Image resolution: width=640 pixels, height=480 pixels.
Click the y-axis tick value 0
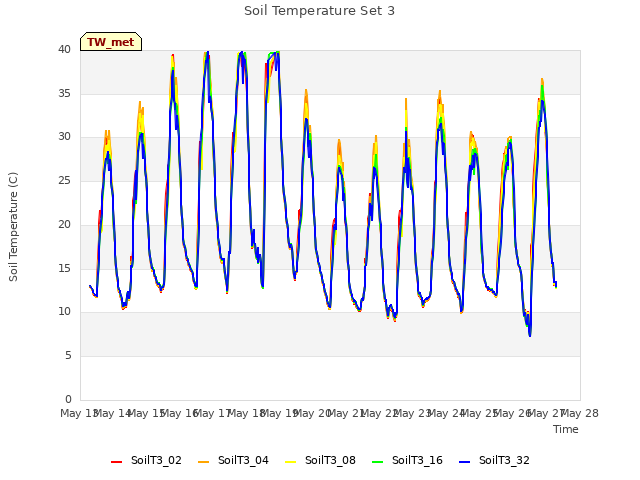[68, 399]
